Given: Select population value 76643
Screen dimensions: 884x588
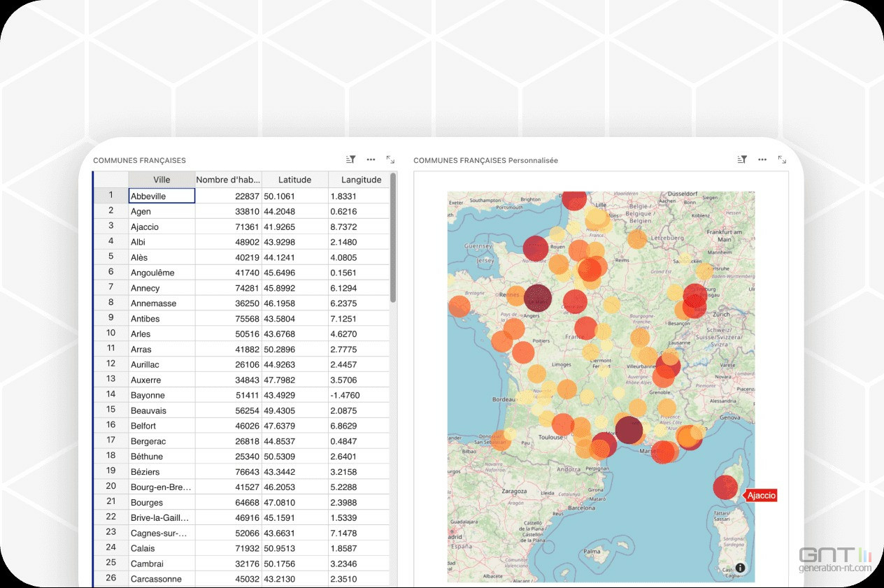Looking at the screenshot, I should [x=228, y=472].
